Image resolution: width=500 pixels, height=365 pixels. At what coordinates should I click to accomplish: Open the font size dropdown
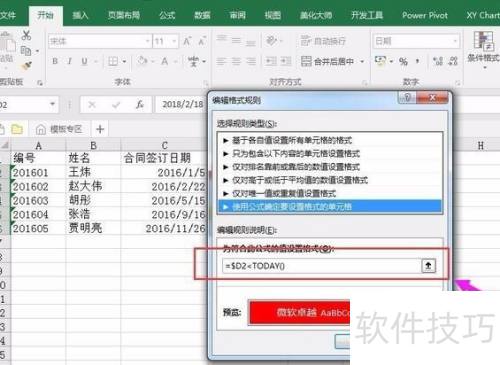point(174,41)
